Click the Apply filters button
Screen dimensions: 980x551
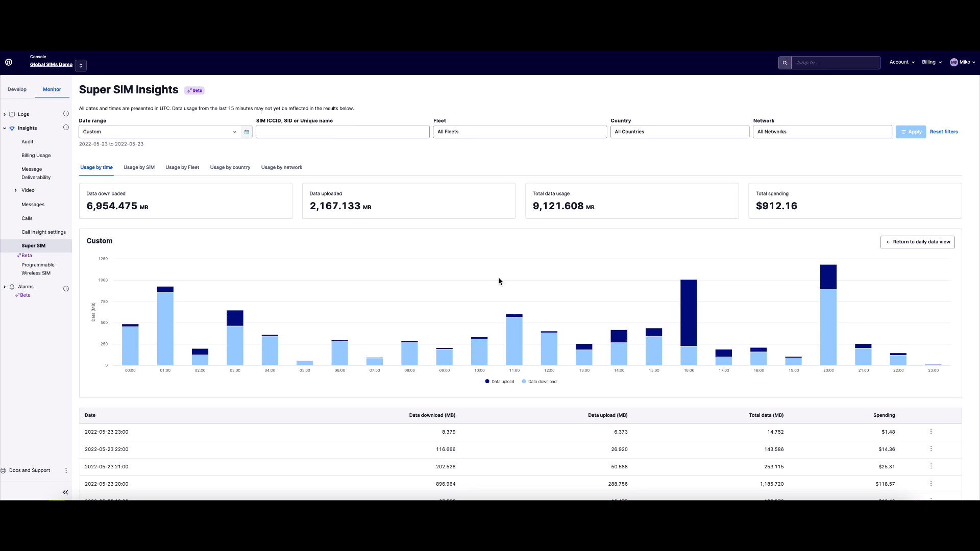911,132
